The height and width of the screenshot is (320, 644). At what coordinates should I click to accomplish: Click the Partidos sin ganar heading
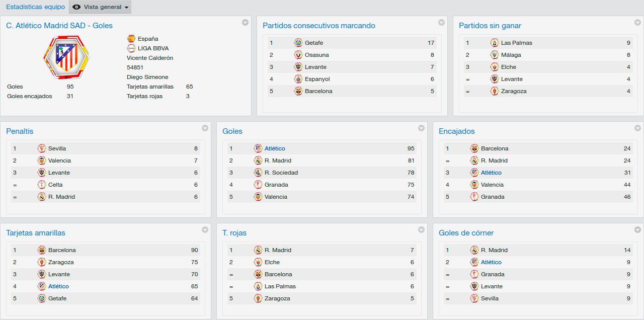[490, 26]
